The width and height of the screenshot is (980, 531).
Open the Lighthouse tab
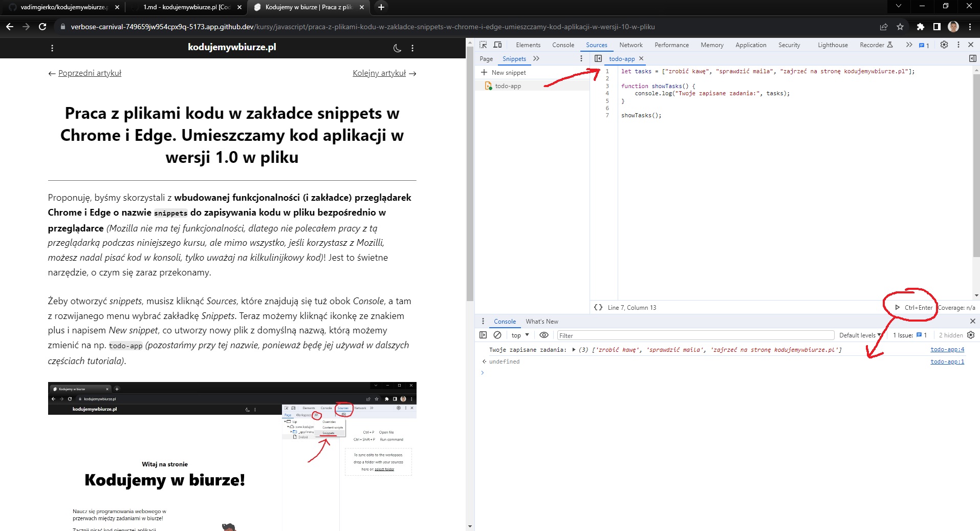(833, 45)
